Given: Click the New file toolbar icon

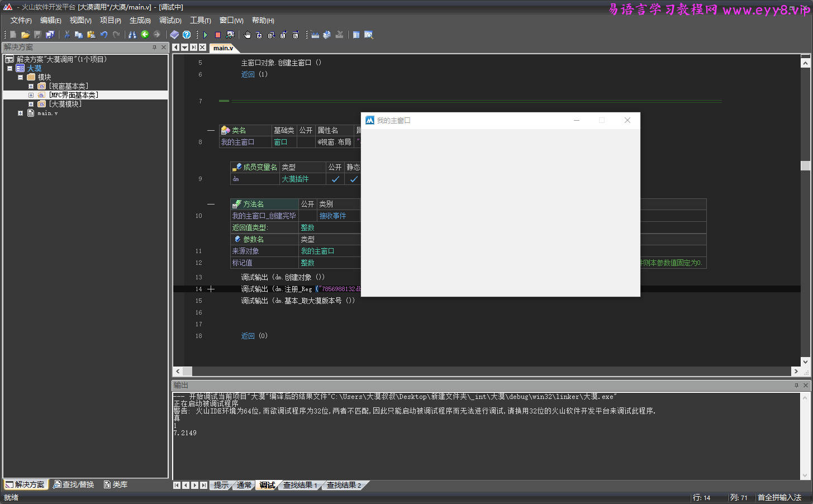Looking at the screenshot, I should pyautogui.click(x=13, y=35).
